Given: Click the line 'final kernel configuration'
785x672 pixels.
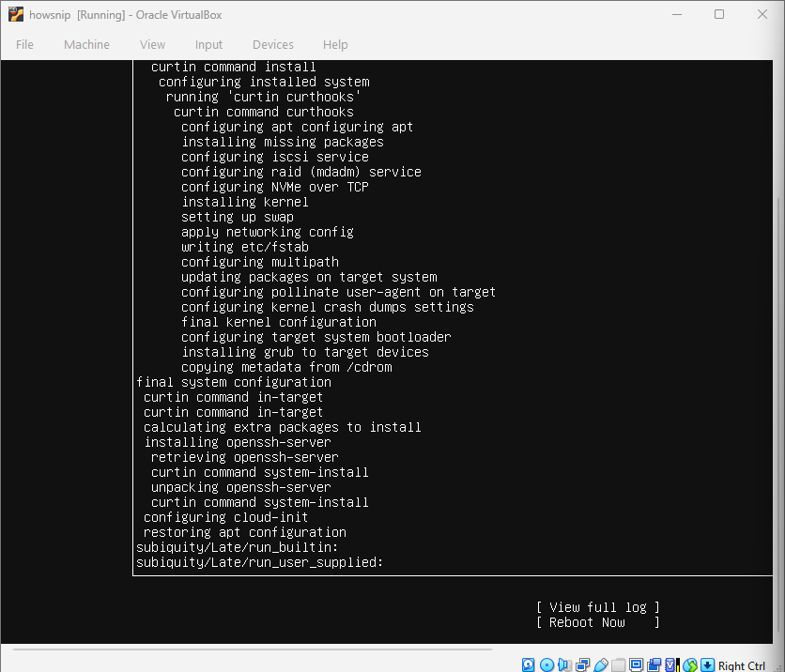Looking at the screenshot, I should [x=278, y=322].
